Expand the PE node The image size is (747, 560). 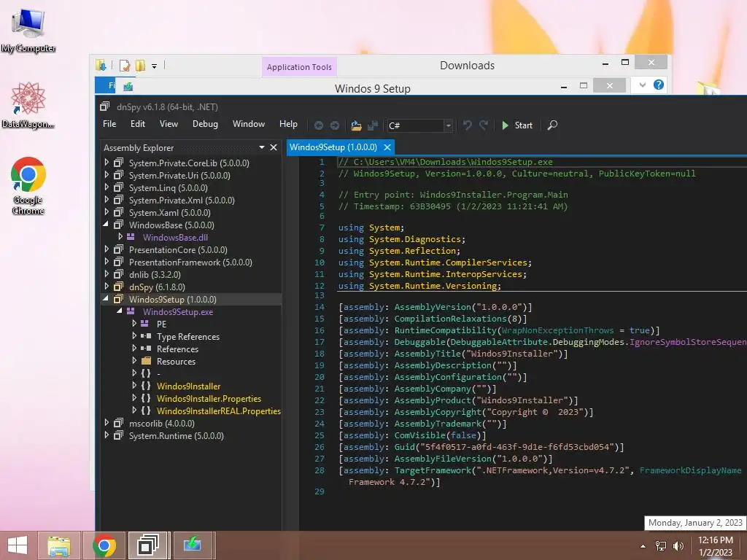click(134, 323)
